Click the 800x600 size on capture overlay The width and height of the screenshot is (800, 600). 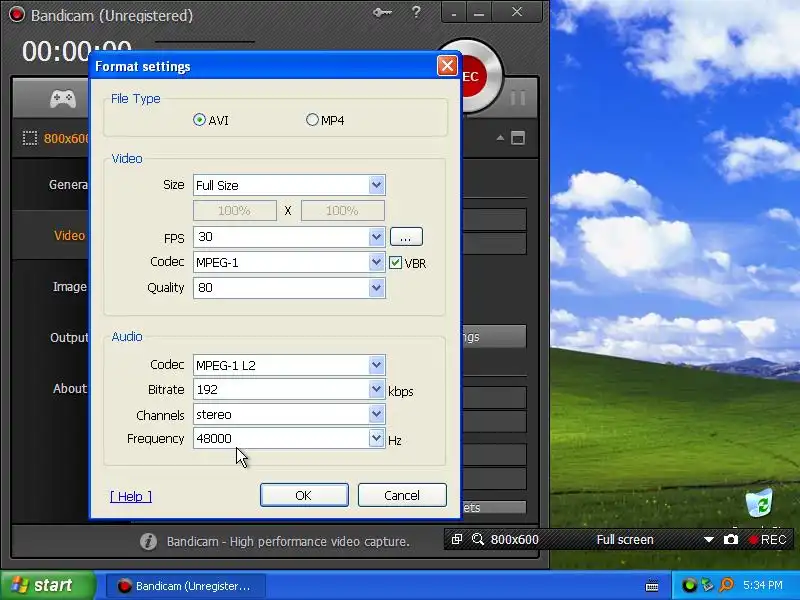[515, 540]
